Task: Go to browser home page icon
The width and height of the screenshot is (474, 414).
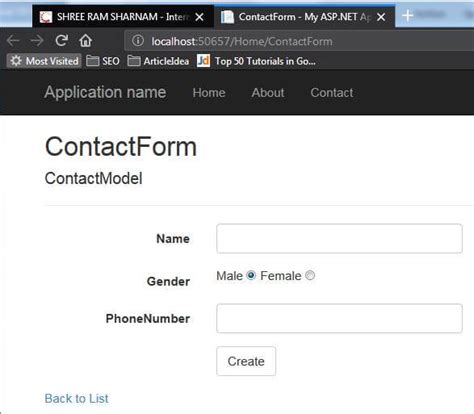Action: 85,41
